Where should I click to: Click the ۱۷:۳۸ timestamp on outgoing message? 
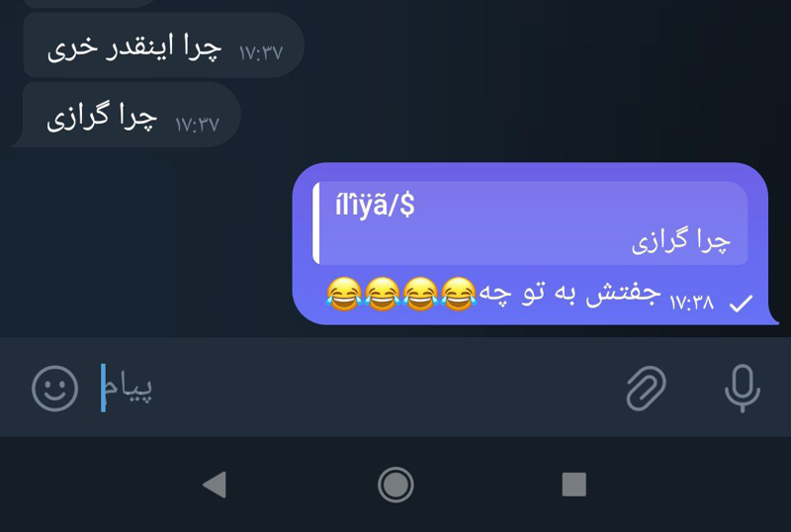(x=691, y=303)
